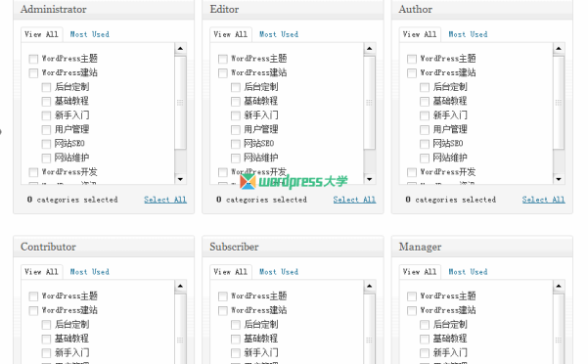Screen dimensions: 588x364
Task: Tick 网站维护 under Editor
Action: pos(236,159)
